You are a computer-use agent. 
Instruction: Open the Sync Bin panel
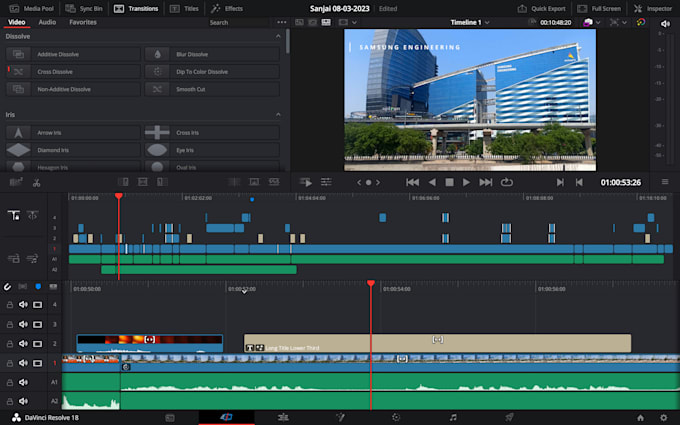[84, 8]
